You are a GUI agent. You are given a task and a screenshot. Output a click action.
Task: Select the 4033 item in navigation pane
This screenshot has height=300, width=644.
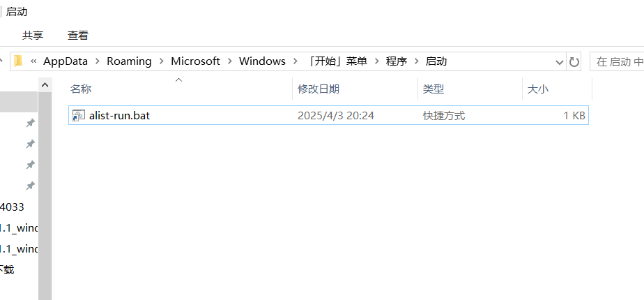coord(13,207)
